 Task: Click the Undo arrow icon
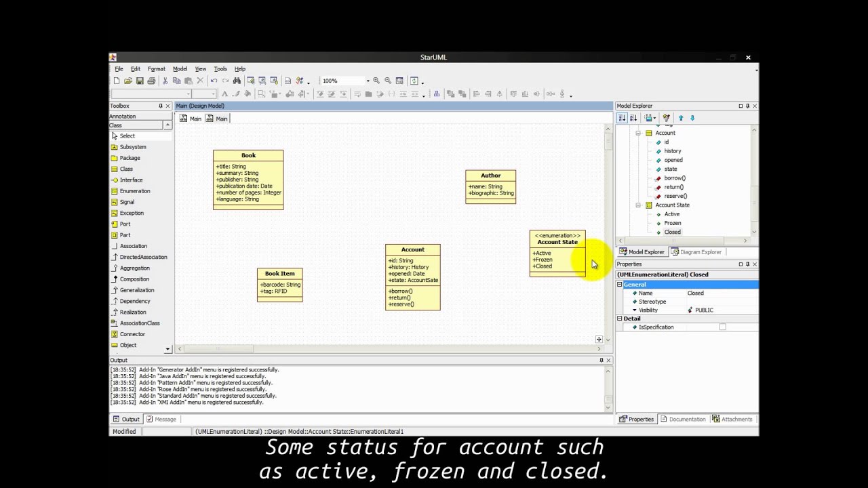[x=214, y=81]
